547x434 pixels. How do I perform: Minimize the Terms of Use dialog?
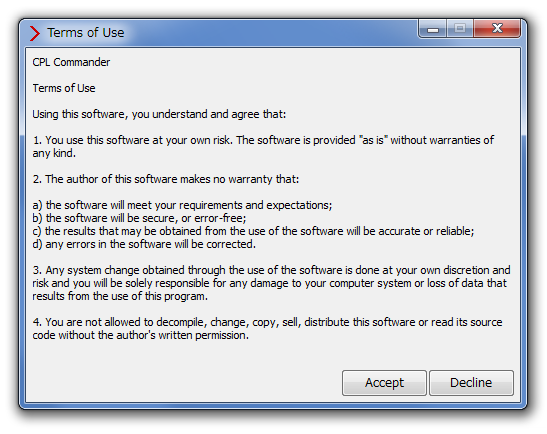point(433,29)
